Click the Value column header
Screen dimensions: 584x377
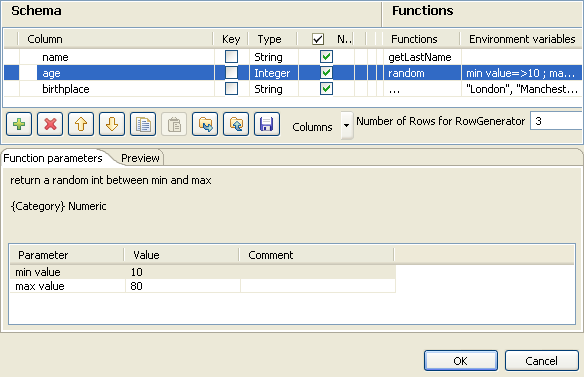181,255
